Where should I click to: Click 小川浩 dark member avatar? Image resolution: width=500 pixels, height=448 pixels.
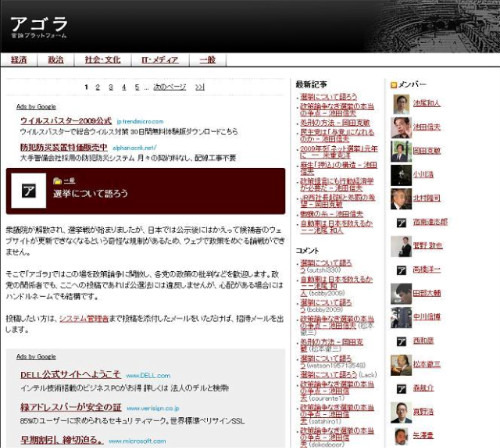(401, 175)
